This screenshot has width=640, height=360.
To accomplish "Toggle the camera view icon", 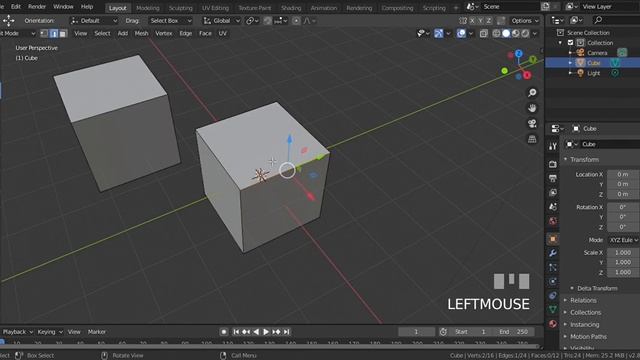I will (532, 123).
